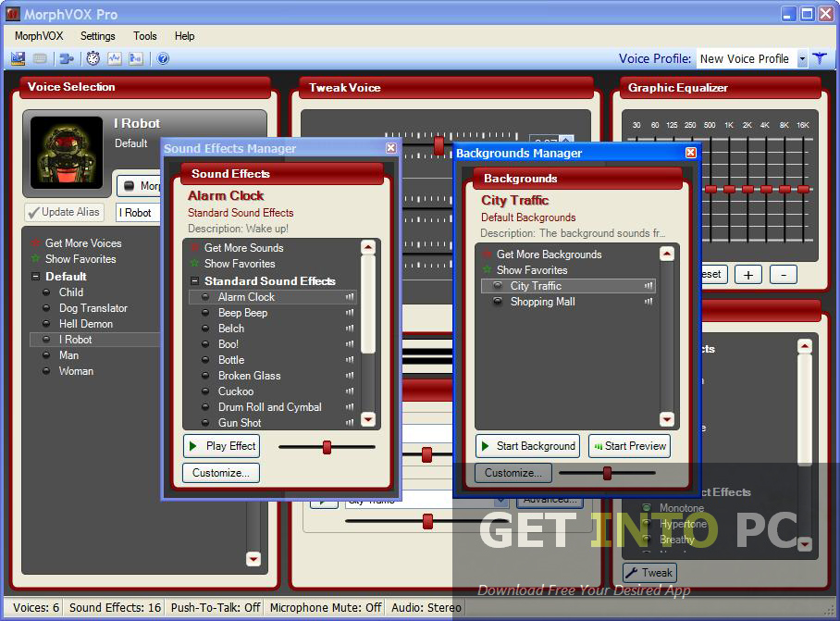Click the red star beside Get More Backgrounds
840x621 pixels.
coord(487,255)
